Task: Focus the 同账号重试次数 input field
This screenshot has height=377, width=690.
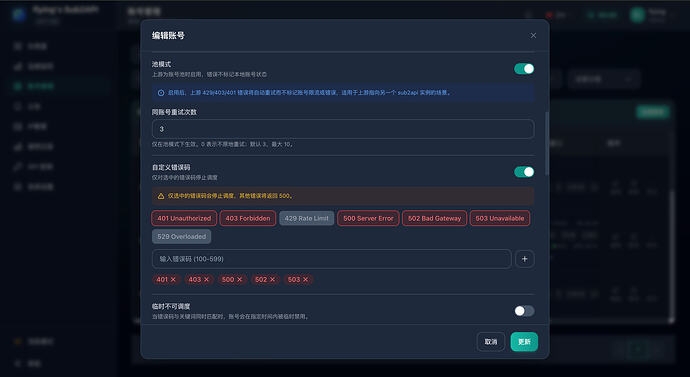Action: (x=343, y=129)
